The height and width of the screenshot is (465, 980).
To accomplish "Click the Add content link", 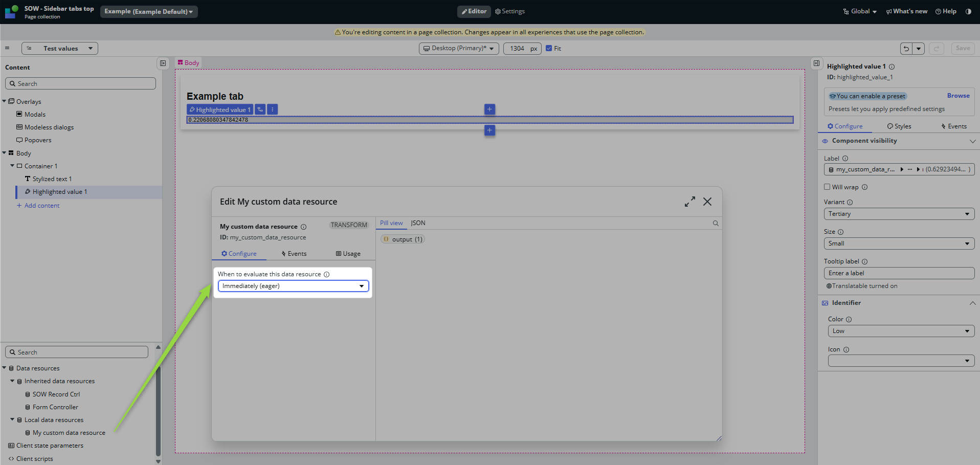I will [x=42, y=206].
